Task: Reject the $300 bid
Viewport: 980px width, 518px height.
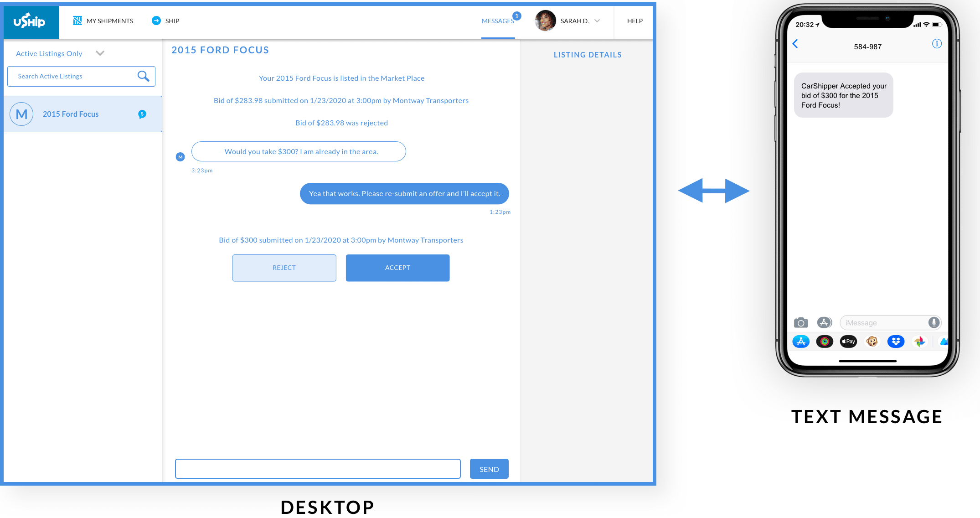Action: coord(284,268)
